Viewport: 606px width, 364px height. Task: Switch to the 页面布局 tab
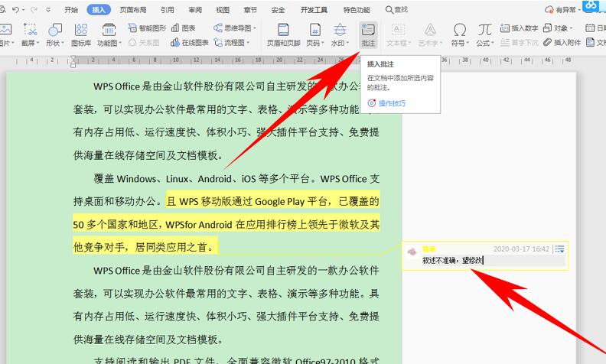(x=133, y=10)
